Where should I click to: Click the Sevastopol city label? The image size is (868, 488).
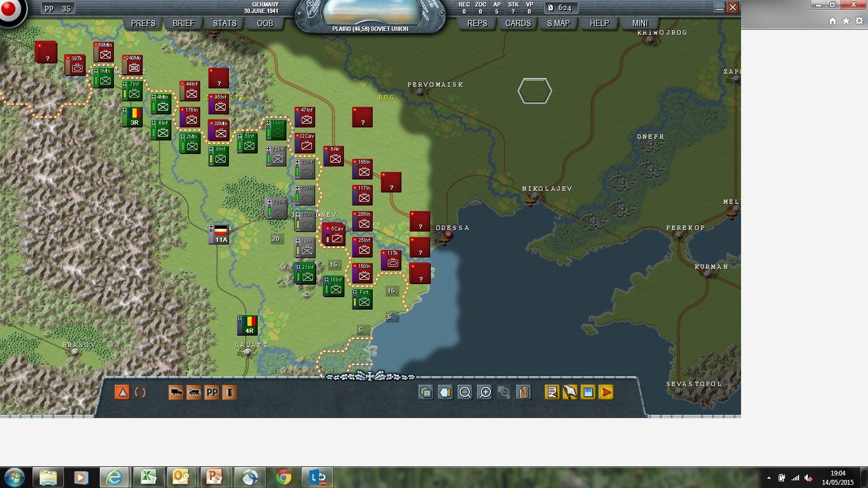tap(694, 384)
